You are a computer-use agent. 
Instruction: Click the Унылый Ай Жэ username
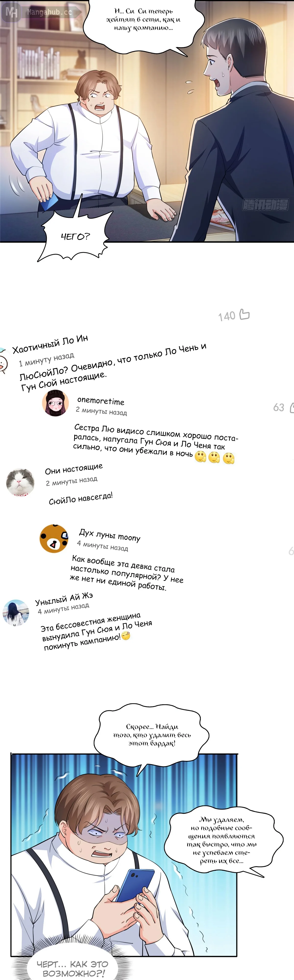(64, 599)
